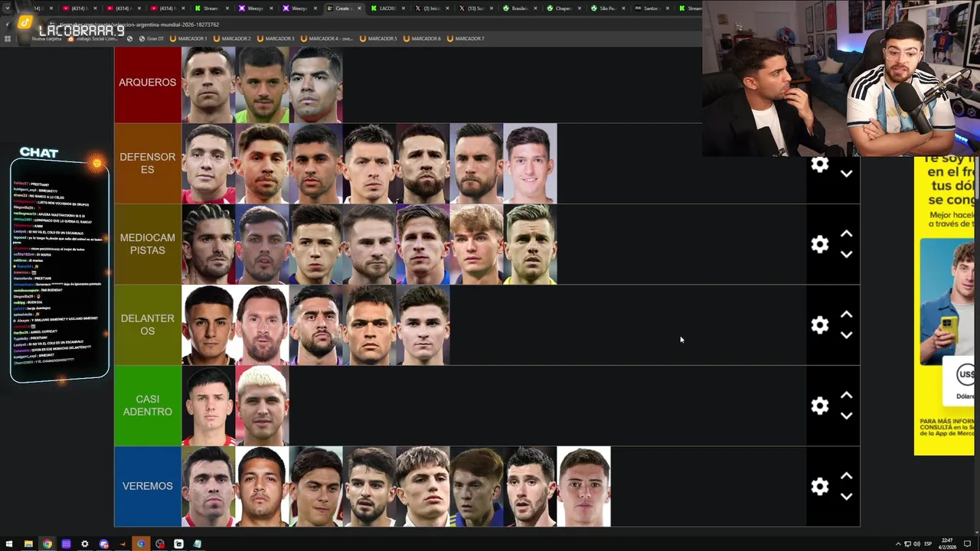Click the DELANTEROS tier label
This screenshot has height=551, width=980.
click(148, 325)
